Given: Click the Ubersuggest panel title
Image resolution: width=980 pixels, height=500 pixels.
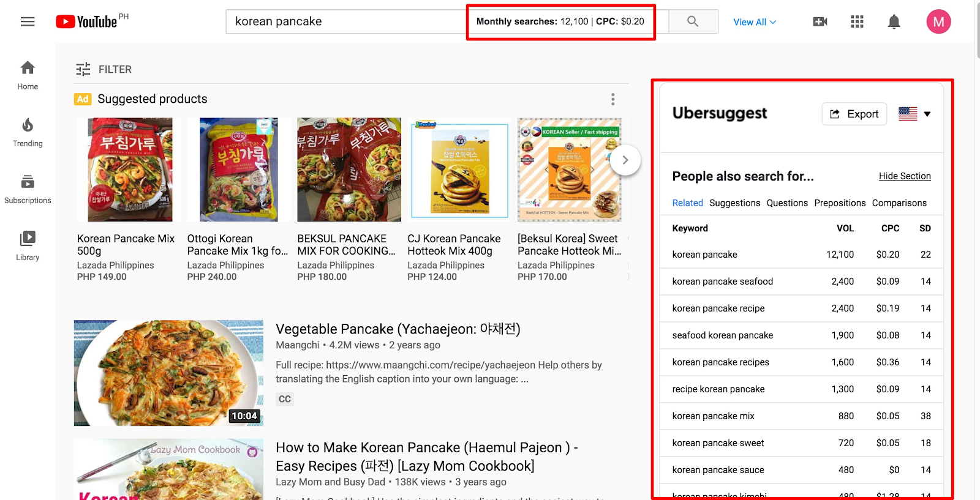Looking at the screenshot, I should click(x=719, y=113).
